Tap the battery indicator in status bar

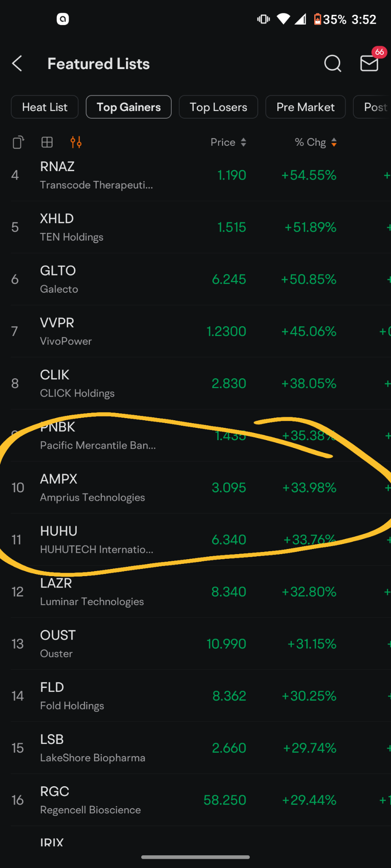[x=317, y=19]
